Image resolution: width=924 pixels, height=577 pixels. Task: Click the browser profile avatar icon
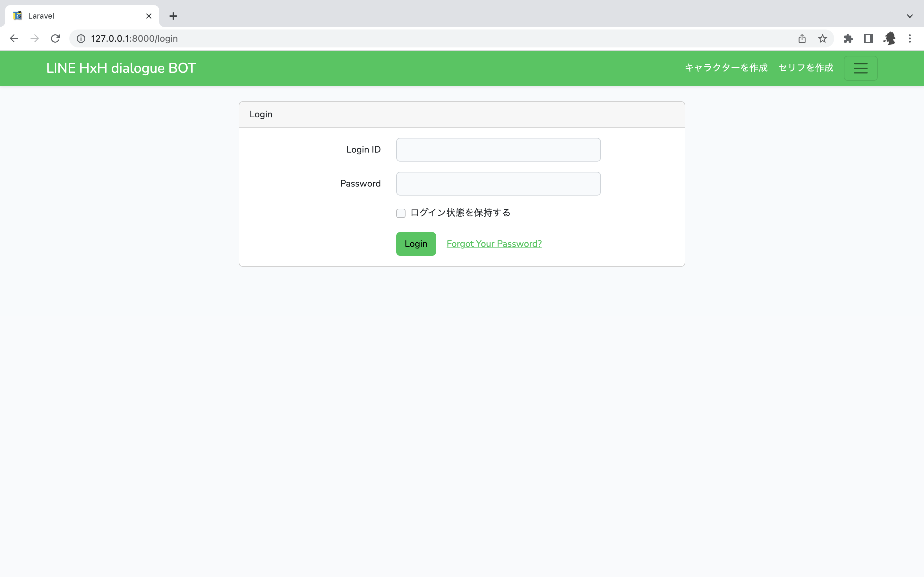click(x=890, y=38)
